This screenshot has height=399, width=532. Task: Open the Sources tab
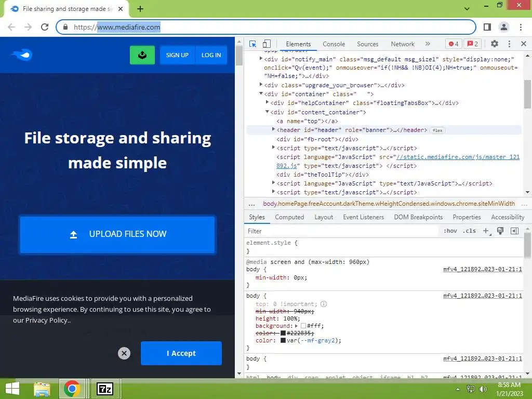[x=367, y=44]
